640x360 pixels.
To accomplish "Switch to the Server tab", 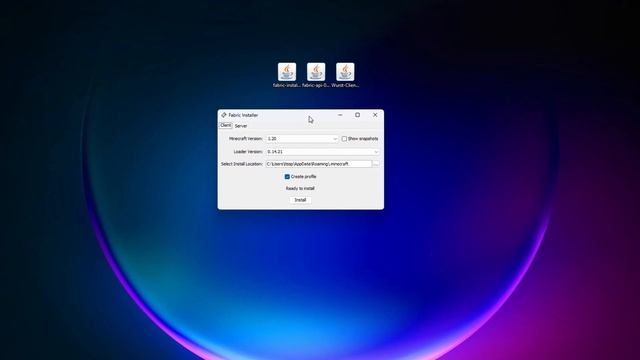I will click(241, 126).
